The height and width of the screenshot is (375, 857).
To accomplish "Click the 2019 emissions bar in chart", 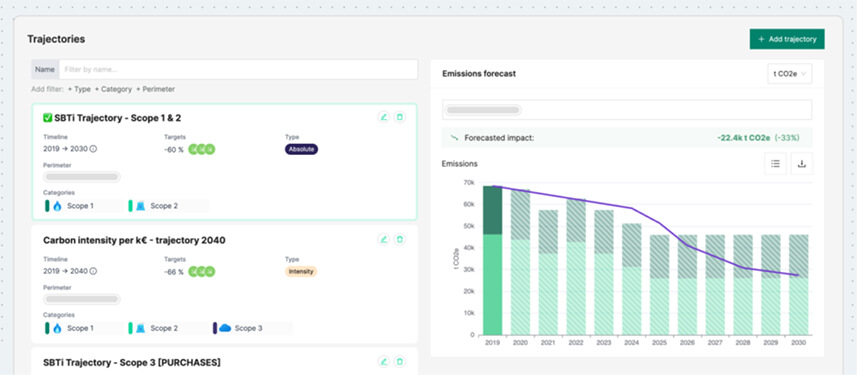I will (x=492, y=260).
